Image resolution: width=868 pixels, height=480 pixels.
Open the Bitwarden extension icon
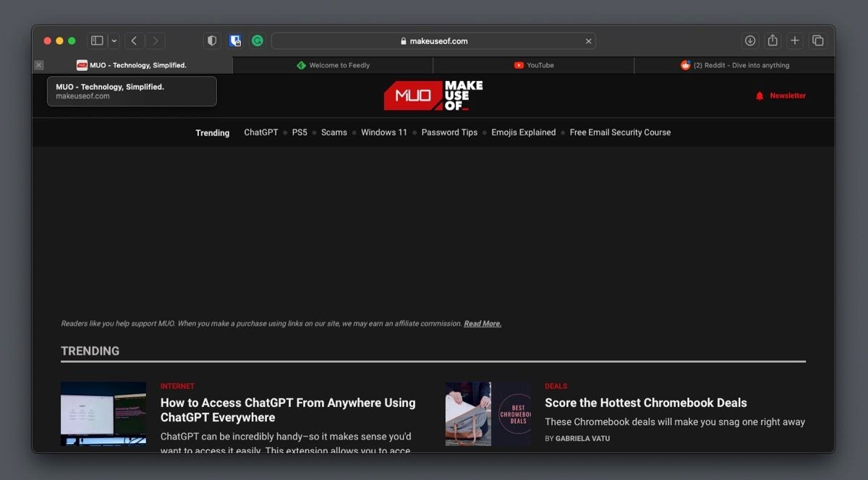click(x=235, y=41)
